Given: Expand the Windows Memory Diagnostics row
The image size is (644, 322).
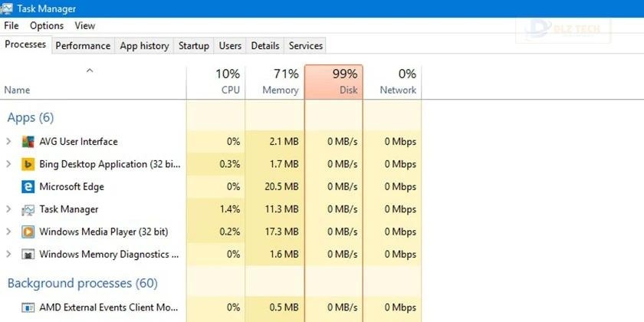Looking at the screenshot, I should (8, 255).
